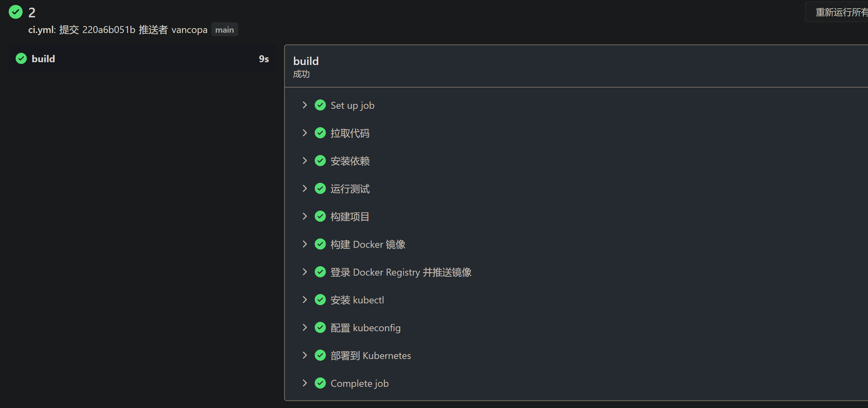Toggle the 登录 Docker Registry 并推送镜像 step
Viewport: 868px width, 408px height.
[305, 272]
